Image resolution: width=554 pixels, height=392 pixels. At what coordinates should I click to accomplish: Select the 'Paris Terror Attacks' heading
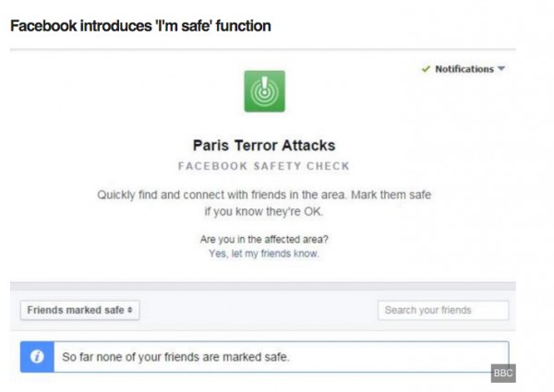[263, 146]
